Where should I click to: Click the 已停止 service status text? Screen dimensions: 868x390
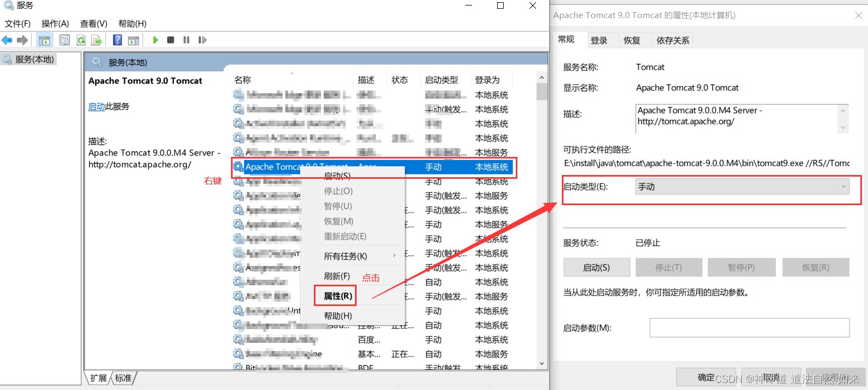coord(648,243)
